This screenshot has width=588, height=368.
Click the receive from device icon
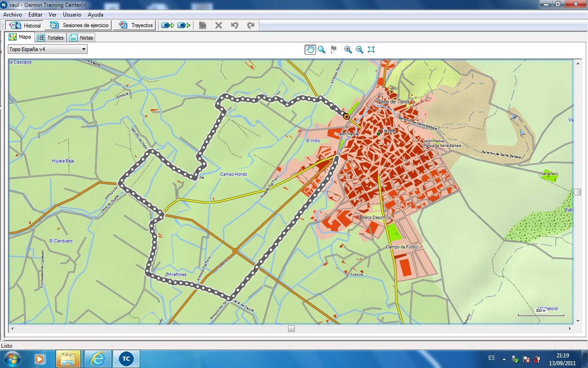184,25
